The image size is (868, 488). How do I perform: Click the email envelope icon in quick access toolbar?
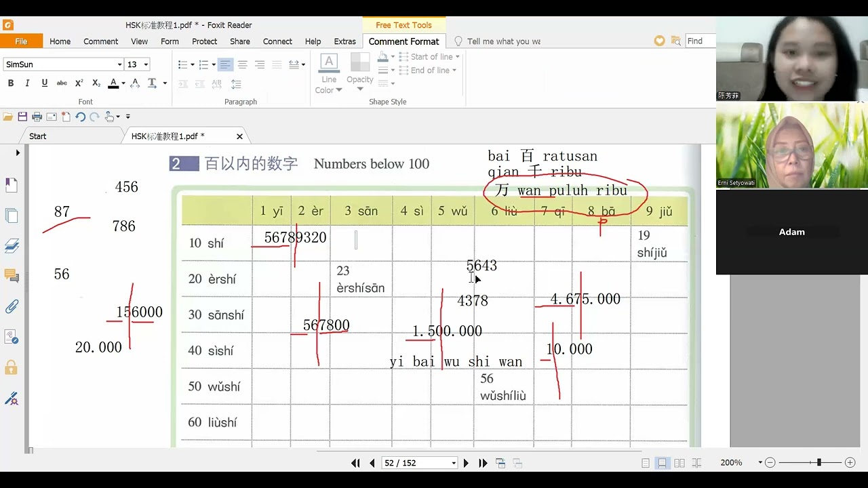pyautogui.click(x=52, y=117)
